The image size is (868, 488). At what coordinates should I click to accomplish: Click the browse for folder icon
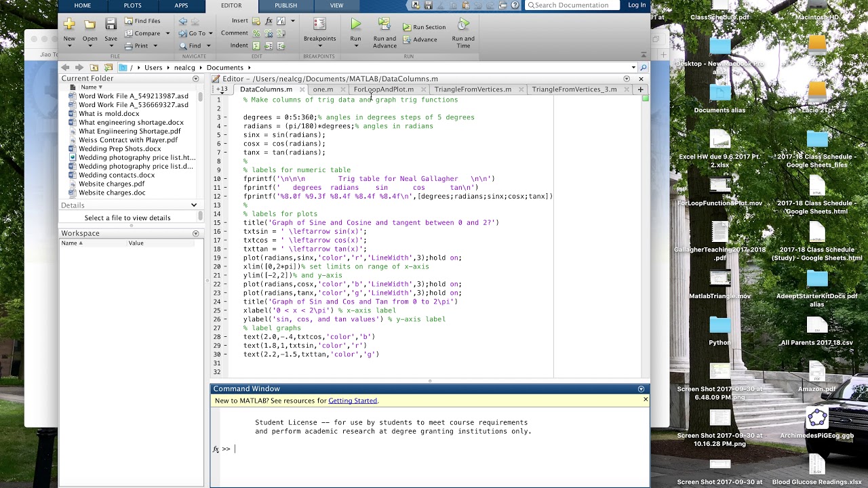point(108,68)
